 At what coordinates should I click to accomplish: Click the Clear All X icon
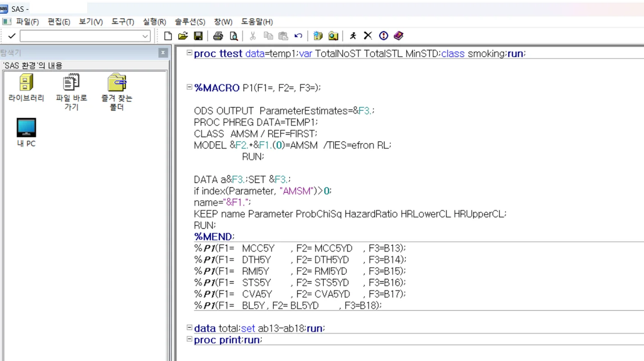point(368,36)
